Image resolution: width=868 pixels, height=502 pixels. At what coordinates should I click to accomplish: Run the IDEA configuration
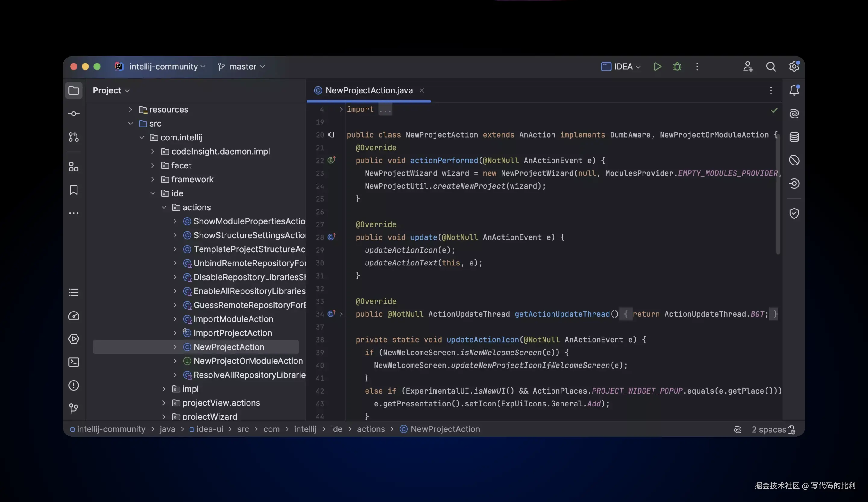point(657,67)
